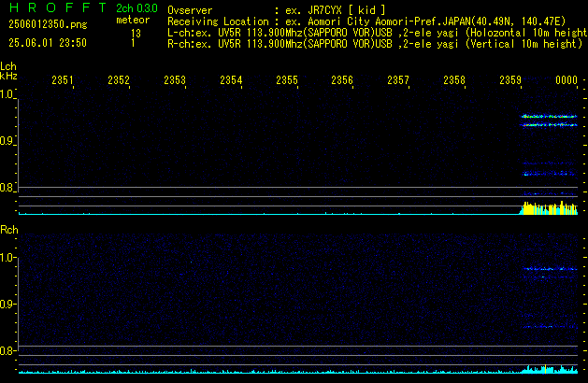Click the R-ch UV5R Vertical yagi line
Screen dimensions: 588x383
(375, 44)
